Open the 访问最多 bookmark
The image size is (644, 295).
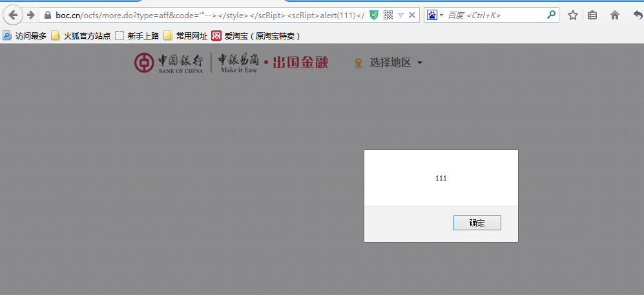25,36
